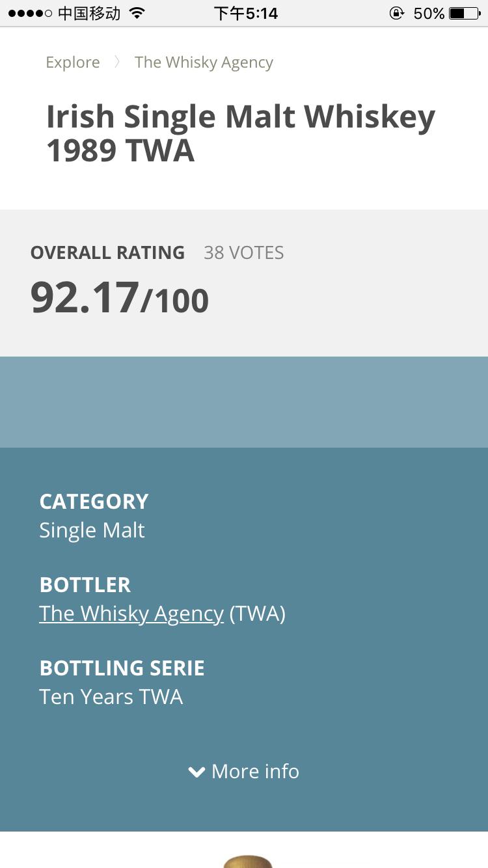The height and width of the screenshot is (868, 488).
Task: Click the breadcrumb separator arrow
Action: coord(117,62)
